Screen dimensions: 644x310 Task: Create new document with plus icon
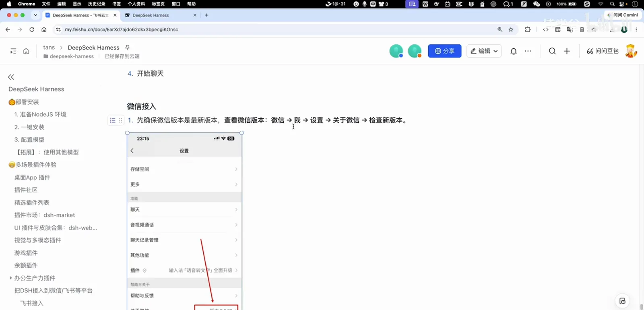tap(567, 51)
